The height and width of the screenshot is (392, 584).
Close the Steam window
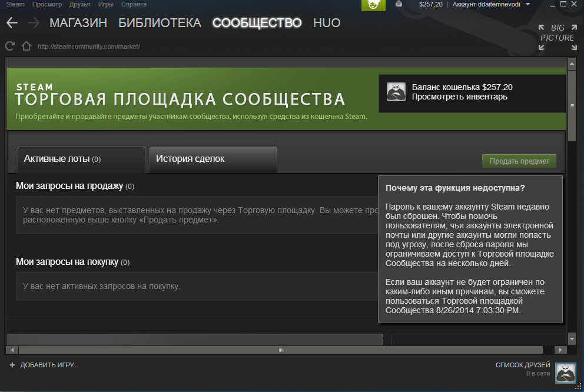coord(574,4)
